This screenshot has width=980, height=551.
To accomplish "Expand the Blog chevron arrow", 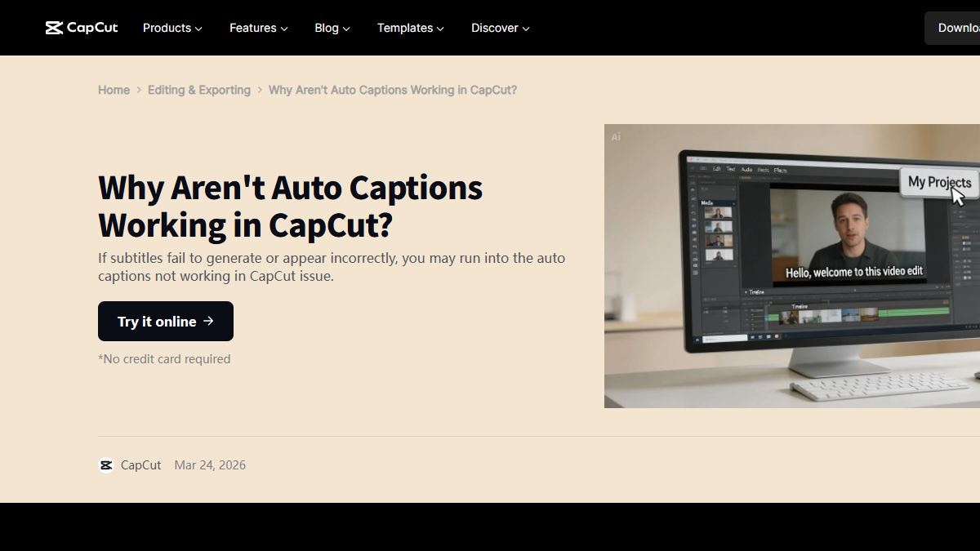I will pyautogui.click(x=346, y=29).
